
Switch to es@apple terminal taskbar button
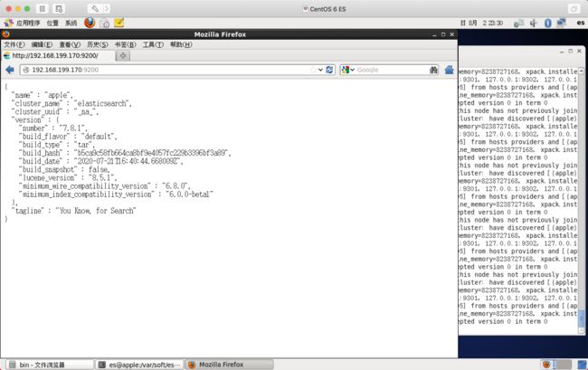click(139, 365)
